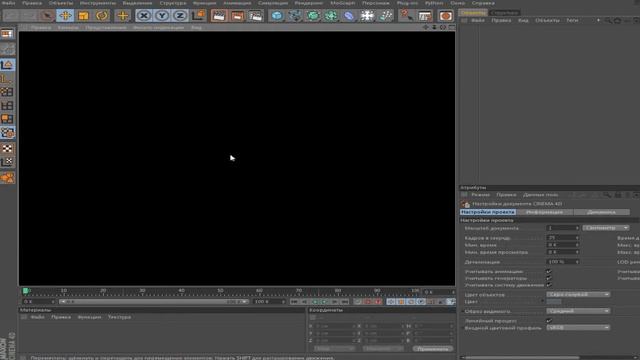Screen dimensions: 640x360
Task: Select the Scale tool icon
Action: point(83,16)
